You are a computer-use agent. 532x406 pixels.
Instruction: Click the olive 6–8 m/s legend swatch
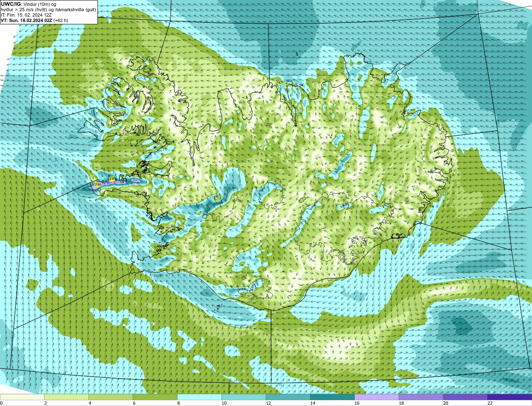click(x=155, y=397)
